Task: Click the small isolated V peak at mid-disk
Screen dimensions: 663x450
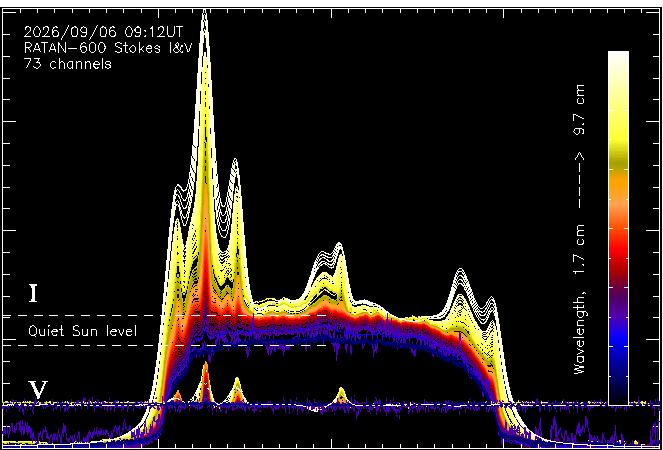Action: pyautogui.click(x=341, y=395)
